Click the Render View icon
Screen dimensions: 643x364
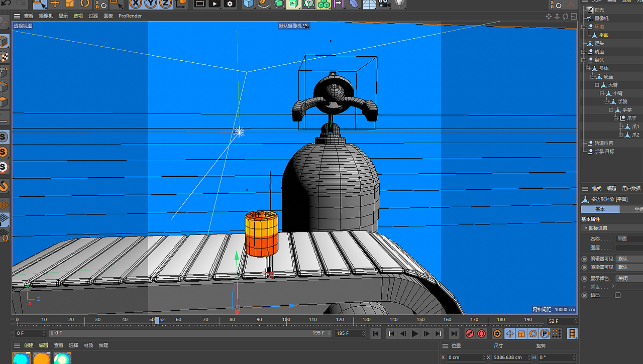click(199, 4)
